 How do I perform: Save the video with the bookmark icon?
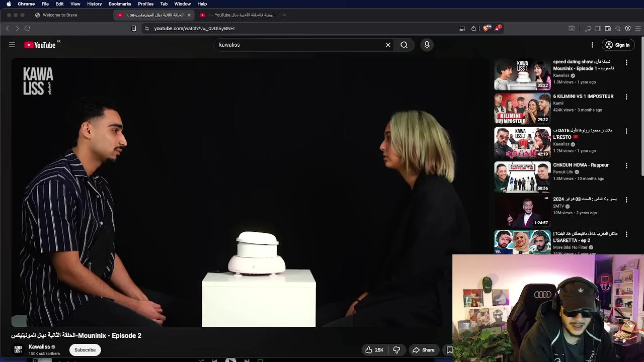[449, 350]
